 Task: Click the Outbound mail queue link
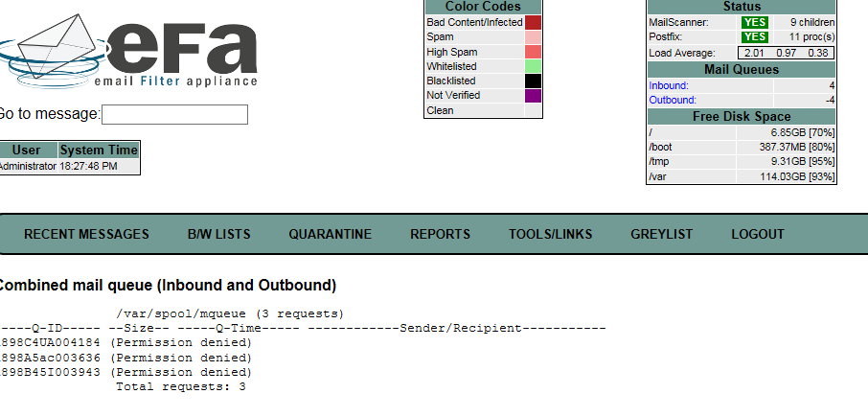coord(672,100)
